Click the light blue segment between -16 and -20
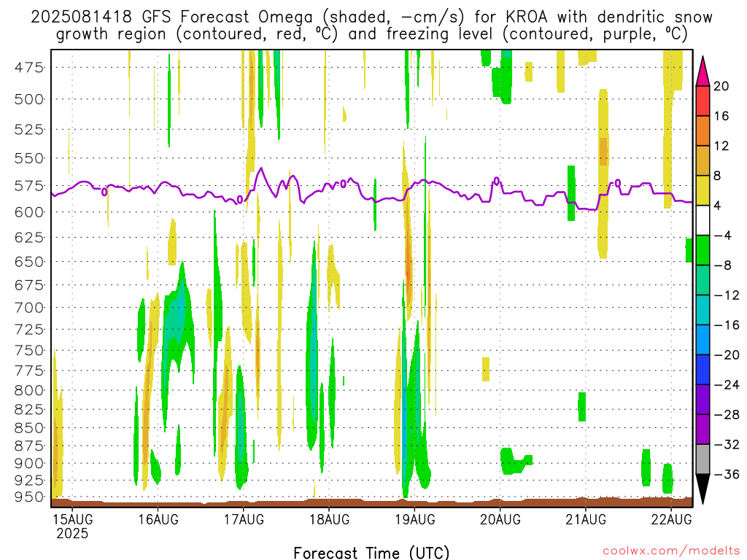The image size is (747, 560). 703,340
